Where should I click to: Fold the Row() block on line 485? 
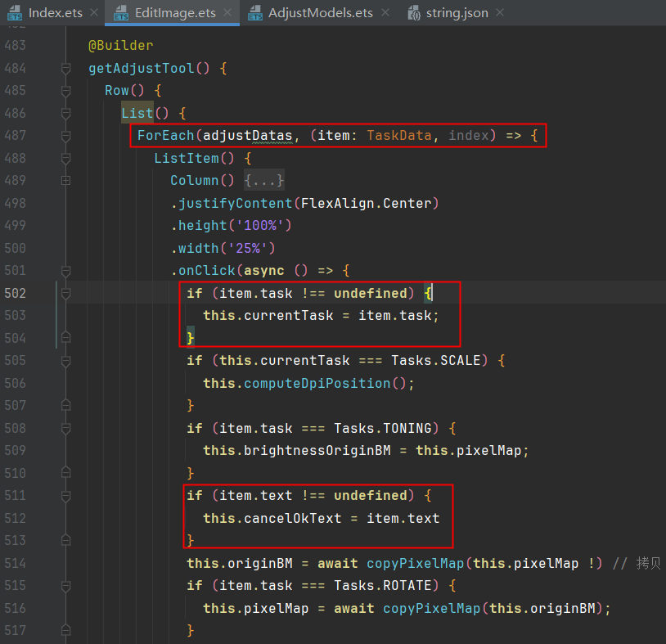point(65,91)
